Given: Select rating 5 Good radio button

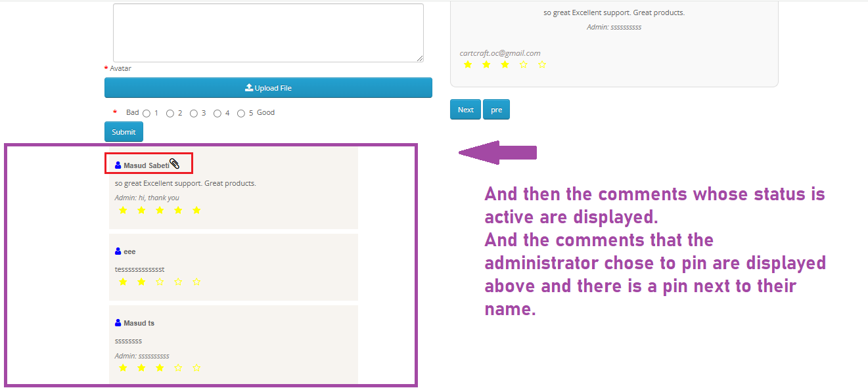Looking at the screenshot, I should (241, 114).
